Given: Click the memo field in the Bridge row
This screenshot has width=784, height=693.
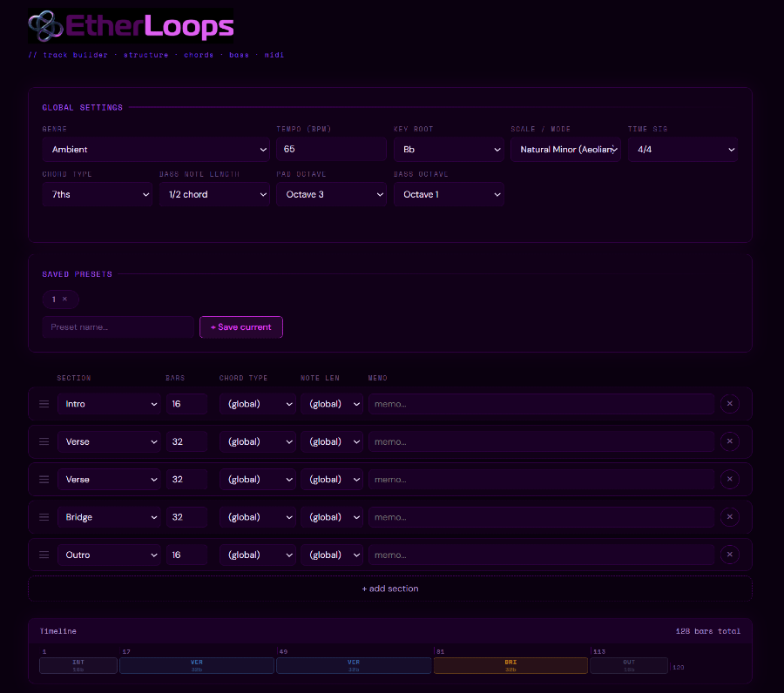Looking at the screenshot, I should click(x=541, y=517).
